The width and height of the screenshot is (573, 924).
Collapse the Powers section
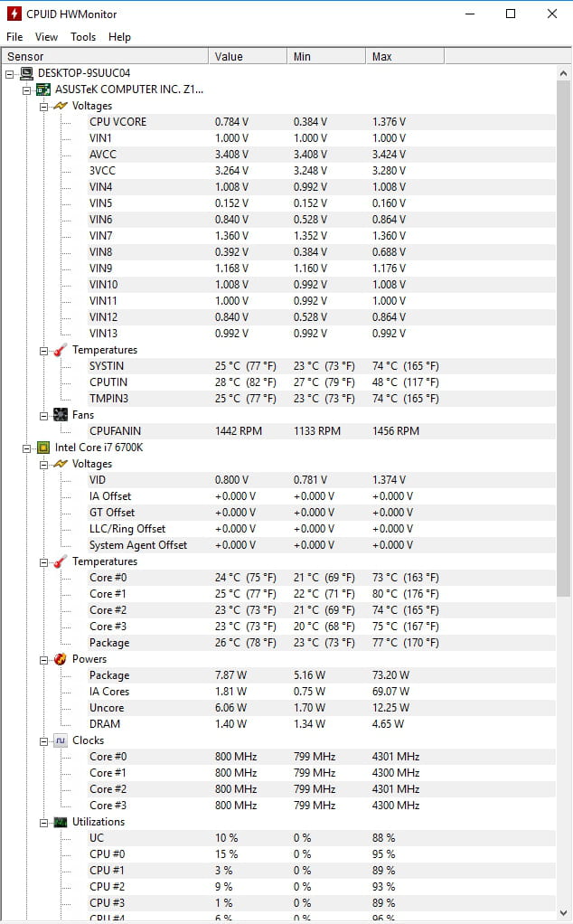[x=43, y=661]
